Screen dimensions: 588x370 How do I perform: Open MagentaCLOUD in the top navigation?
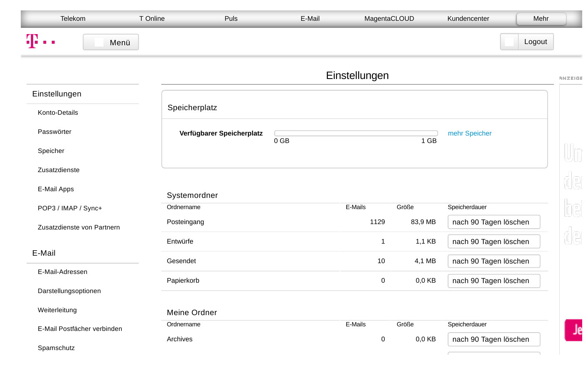[389, 19]
